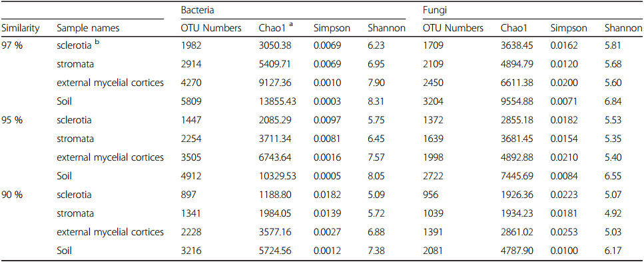
Task: Click the Bacteria Simpson column header
Action: (332, 29)
